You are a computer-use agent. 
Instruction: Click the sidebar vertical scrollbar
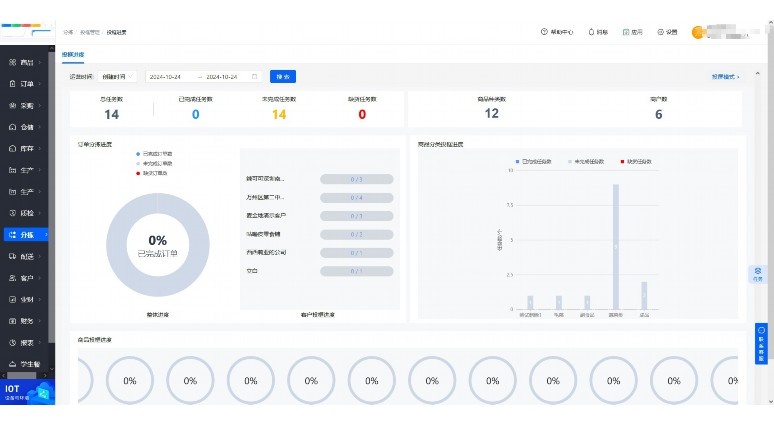(52, 197)
